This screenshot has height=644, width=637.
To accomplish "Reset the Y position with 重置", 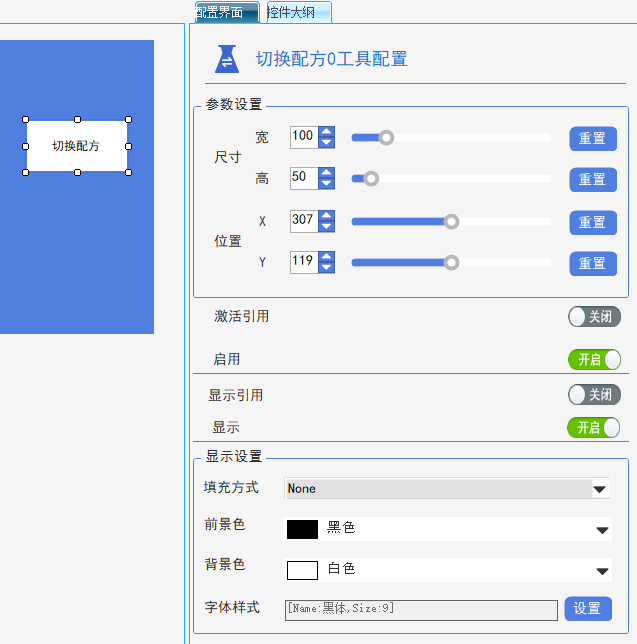I will (593, 263).
